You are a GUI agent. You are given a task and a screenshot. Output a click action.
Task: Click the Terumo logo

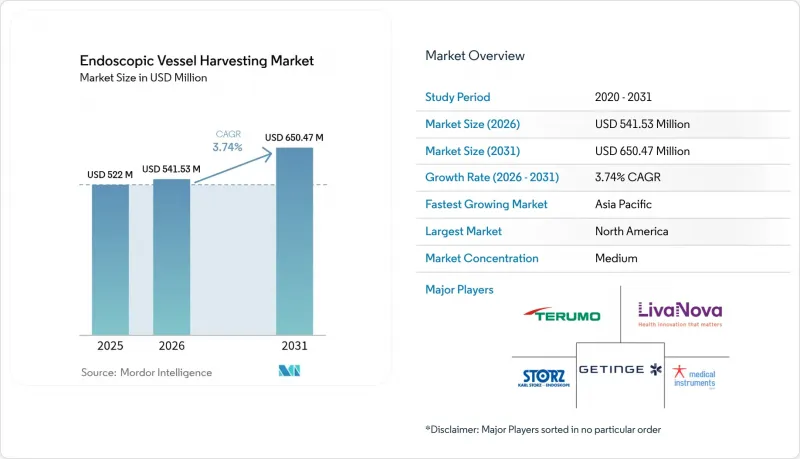[x=562, y=314]
